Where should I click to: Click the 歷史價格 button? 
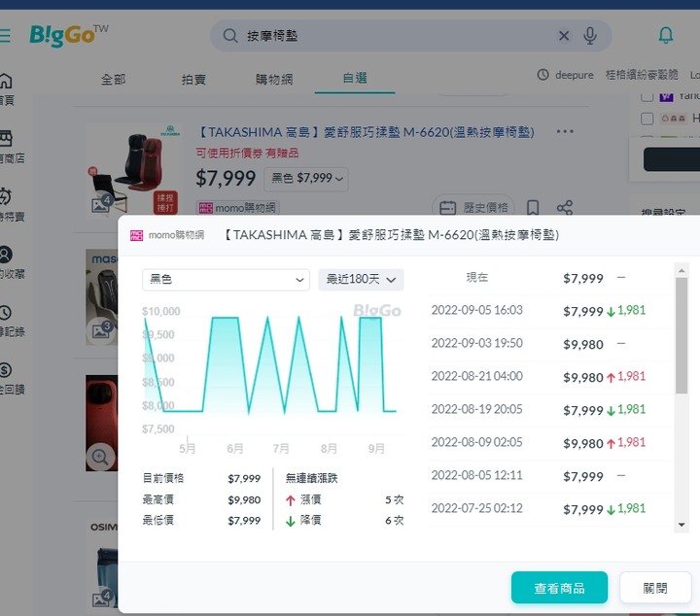pyautogui.click(x=473, y=207)
